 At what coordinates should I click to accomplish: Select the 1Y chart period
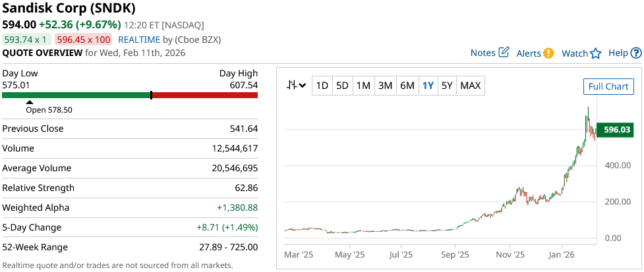428,85
